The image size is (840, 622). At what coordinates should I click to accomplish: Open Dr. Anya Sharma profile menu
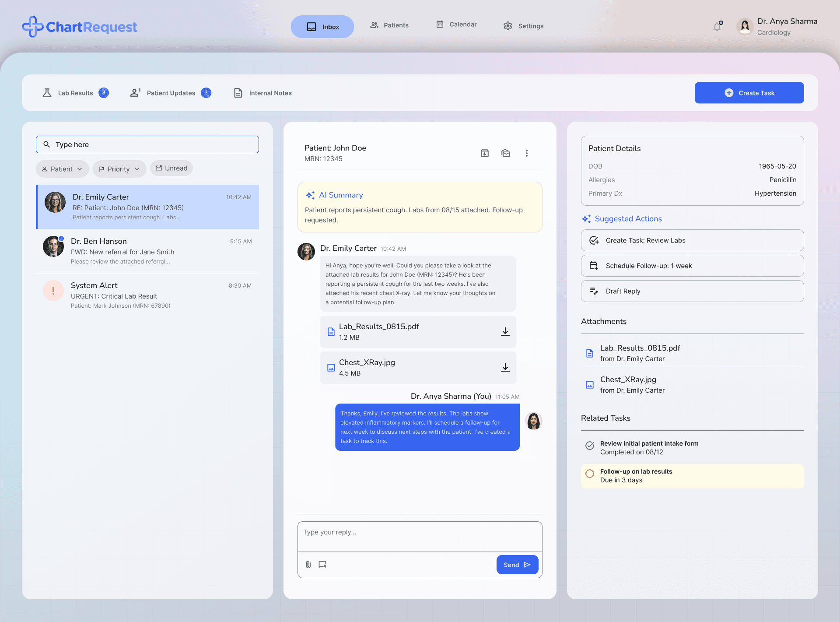point(777,27)
